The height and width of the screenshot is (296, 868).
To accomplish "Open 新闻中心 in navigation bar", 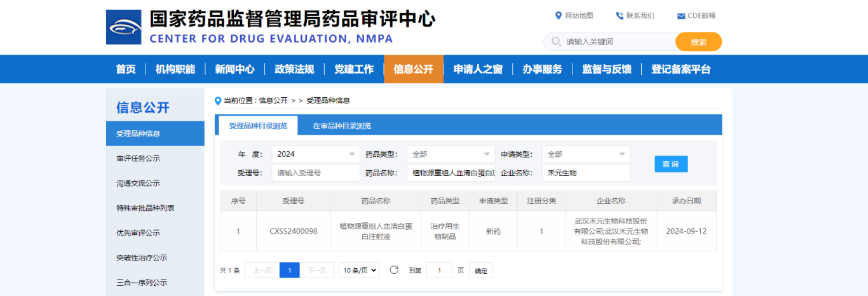I will pos(234,69).
